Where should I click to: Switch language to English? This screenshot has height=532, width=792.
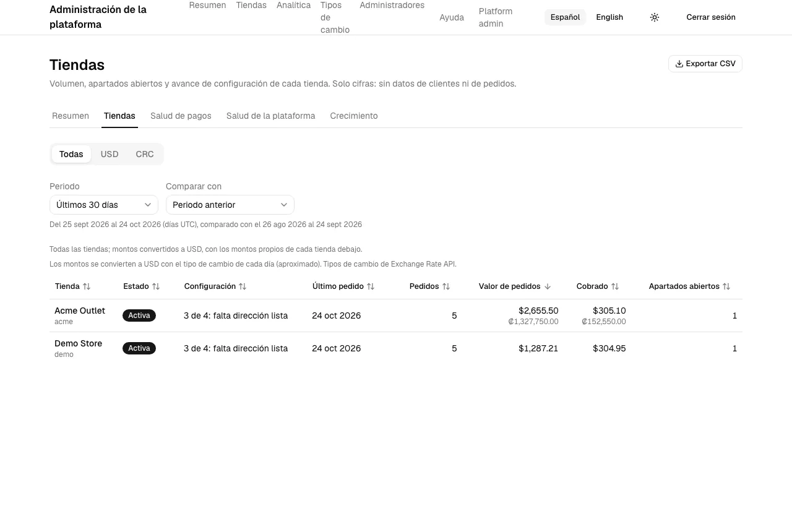(609, 17)
